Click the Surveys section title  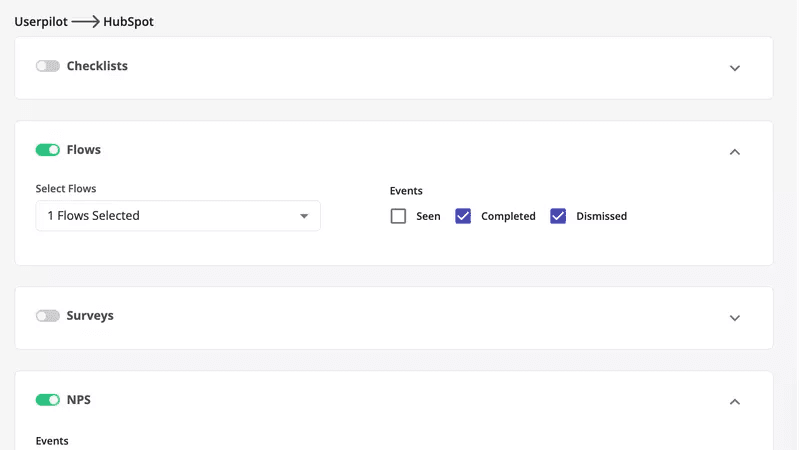pyautogui.click(x=90, y=316)
